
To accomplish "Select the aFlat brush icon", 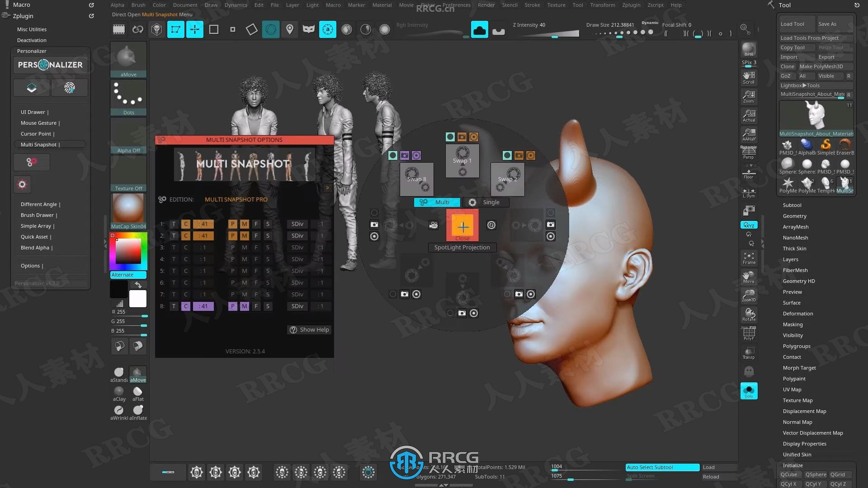I will (x=138, y=394).
